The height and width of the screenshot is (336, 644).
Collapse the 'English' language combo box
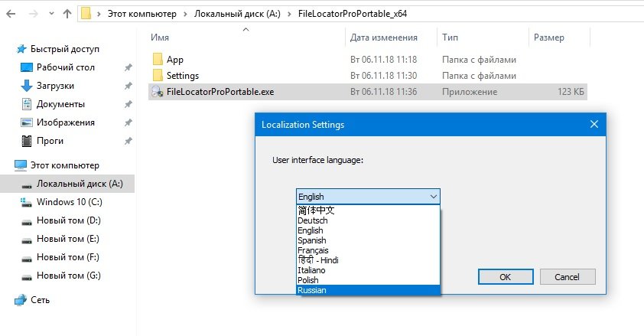click(368, 197)
